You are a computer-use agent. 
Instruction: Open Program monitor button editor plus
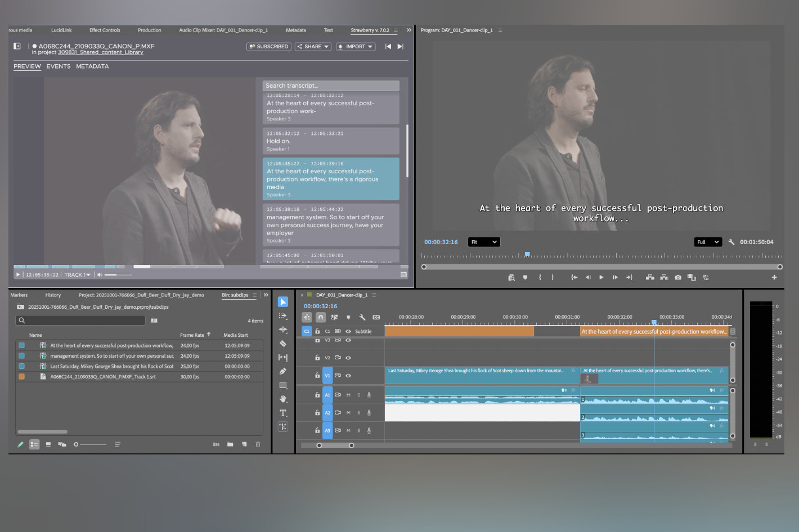(x=774, y=277)
